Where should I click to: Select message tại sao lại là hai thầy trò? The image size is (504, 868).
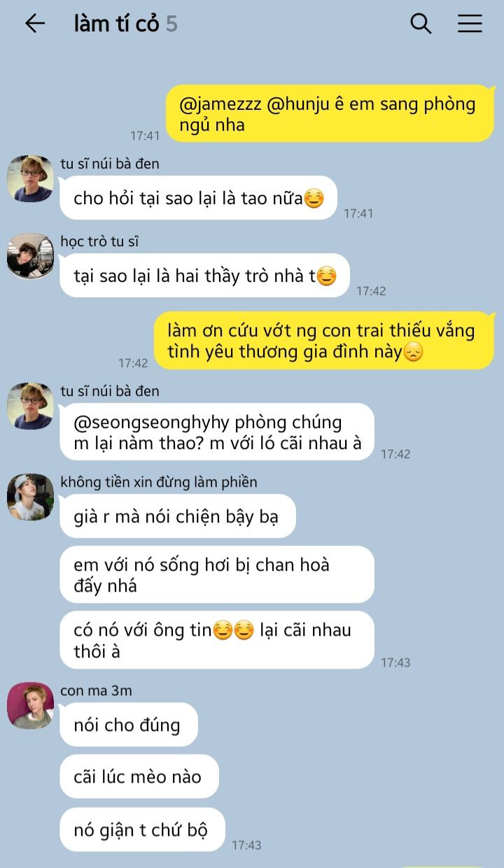(204, 276)
